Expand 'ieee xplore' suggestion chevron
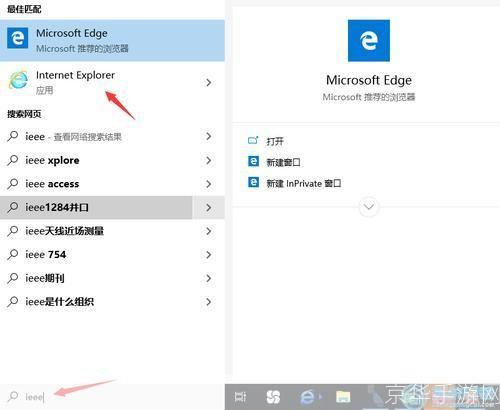500x410 pixels. point(209,160)
